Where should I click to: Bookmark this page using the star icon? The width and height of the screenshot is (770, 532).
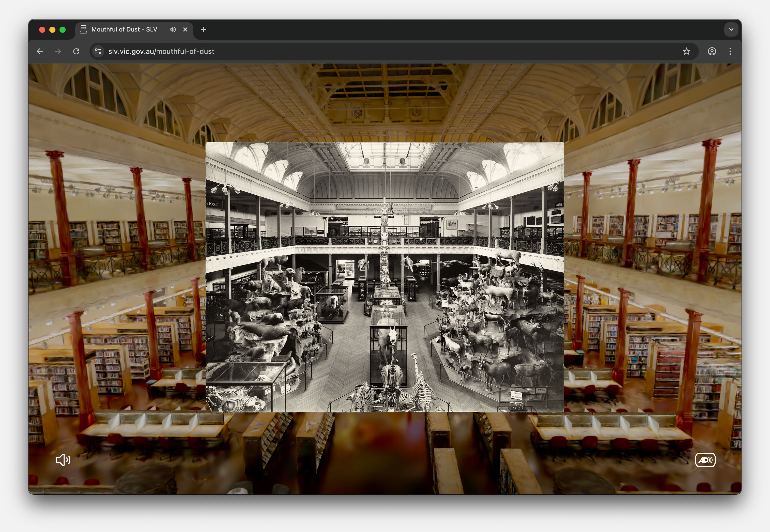click(686, 51)
